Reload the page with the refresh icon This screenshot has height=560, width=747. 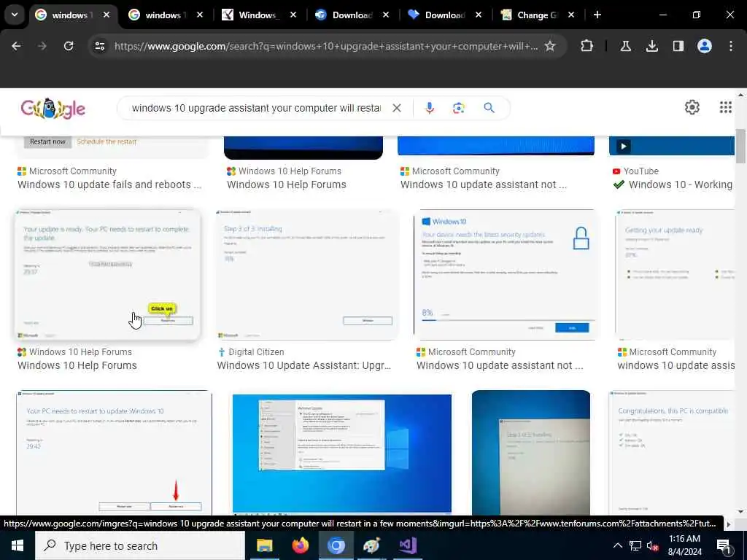tap(69, 46)
